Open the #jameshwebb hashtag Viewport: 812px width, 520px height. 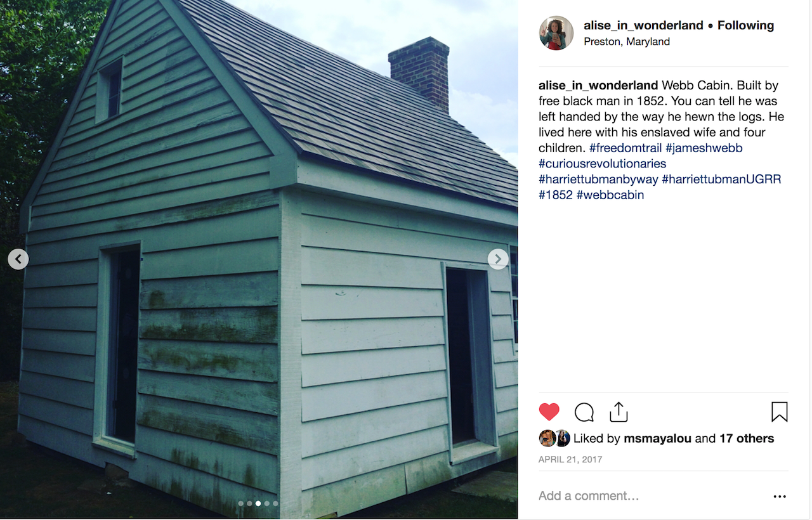coord(704,148)
